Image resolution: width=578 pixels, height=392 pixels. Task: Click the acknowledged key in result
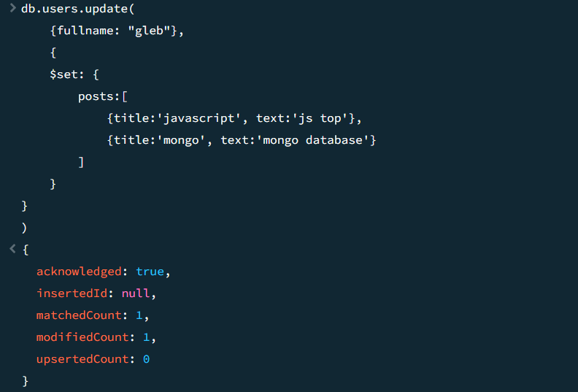click(x=79, y=272)
